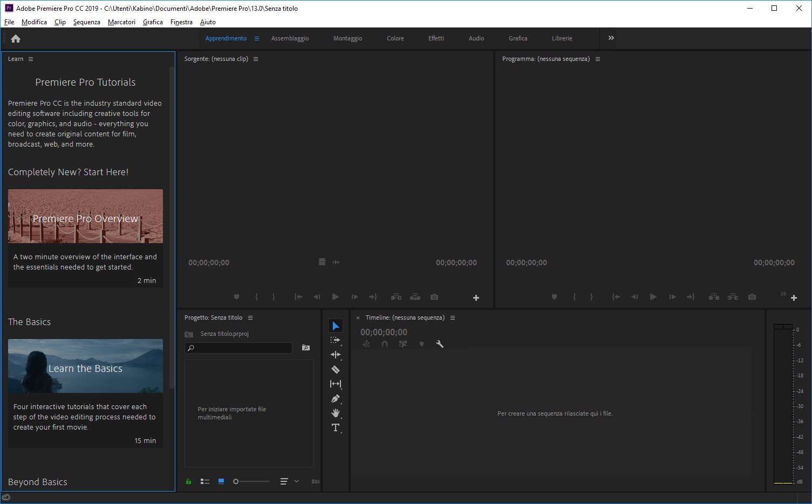Image resolution: width=812 pixels, height=504 pixels.
Task: Switch Project panel to list view
Action: [x=205, y=481]
